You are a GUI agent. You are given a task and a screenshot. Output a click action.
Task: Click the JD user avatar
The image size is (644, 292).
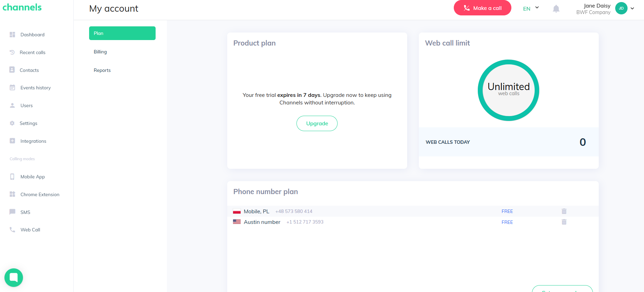(621, 8)
